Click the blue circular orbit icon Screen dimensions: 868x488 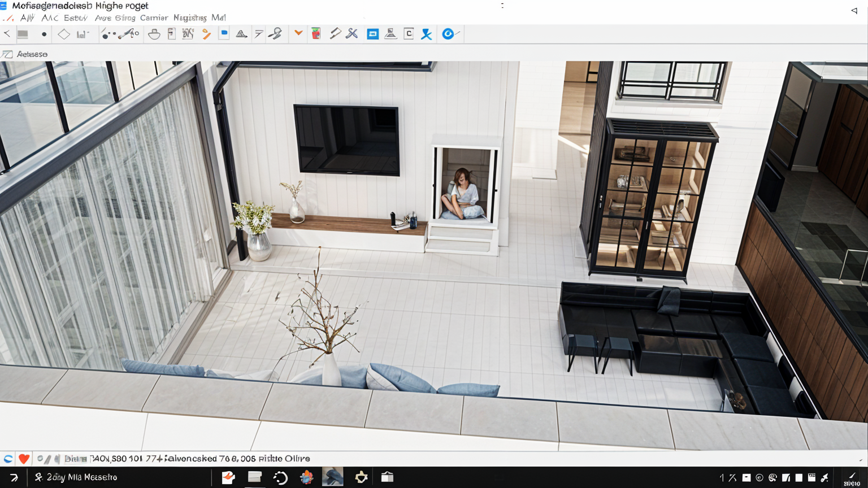tap(448, 34)
